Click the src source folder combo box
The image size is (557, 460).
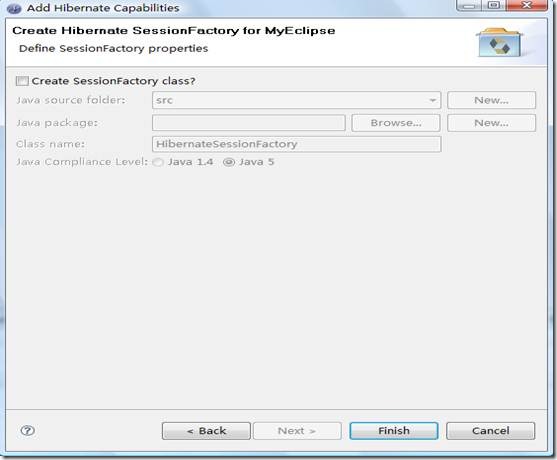[x=296, y=100]
